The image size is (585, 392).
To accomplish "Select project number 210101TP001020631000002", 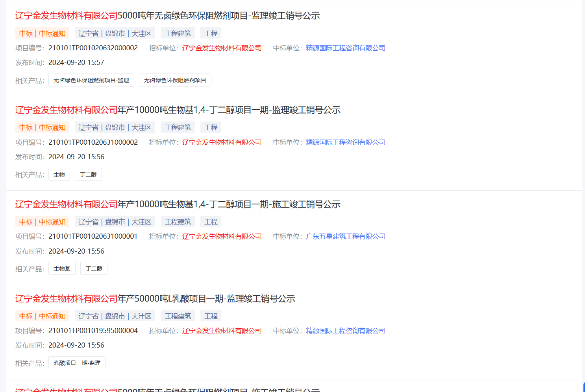I will (x=93, y=142).
